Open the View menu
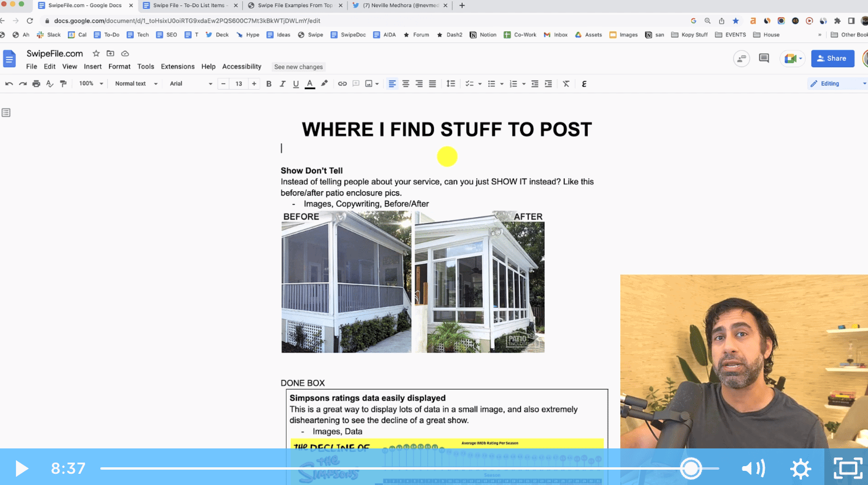 click(x=70, y=67)
